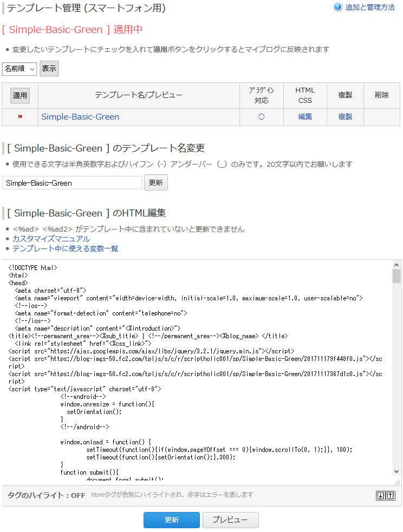The height and width of the screenshot is (532, 403).
Task: Click the code editor scrollbar up arrow
Action: click(396, 265)
